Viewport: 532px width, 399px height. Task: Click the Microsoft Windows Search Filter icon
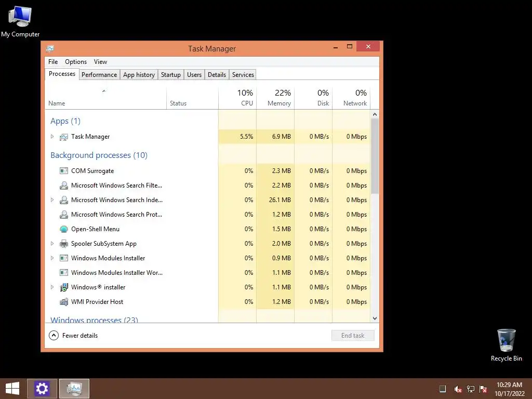(64, 185)
